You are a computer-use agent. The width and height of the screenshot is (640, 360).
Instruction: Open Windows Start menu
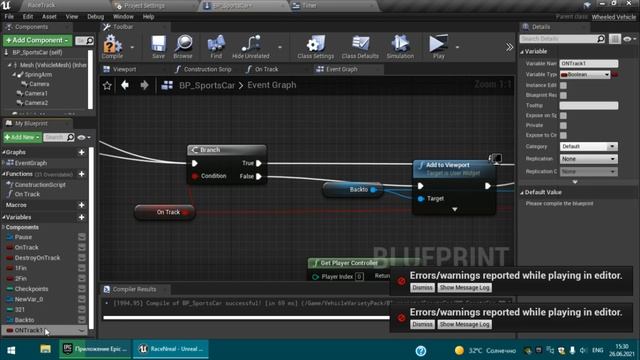[11, 350]
